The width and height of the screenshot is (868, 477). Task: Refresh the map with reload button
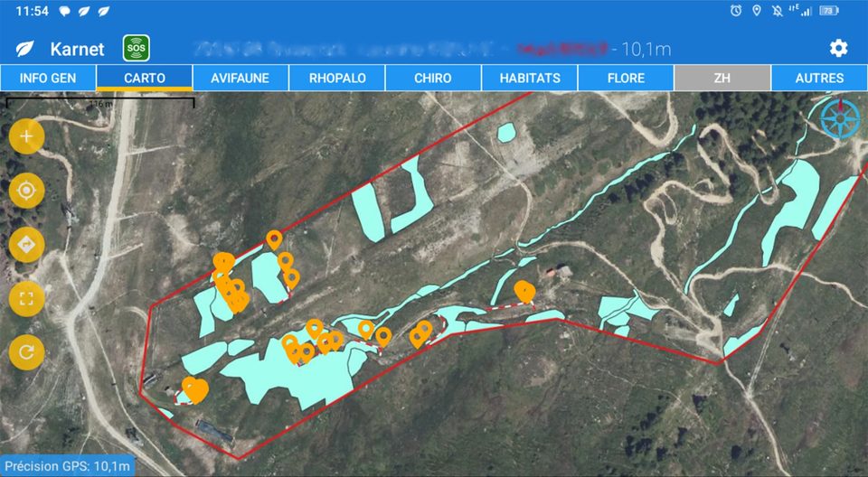coord(26,352)
